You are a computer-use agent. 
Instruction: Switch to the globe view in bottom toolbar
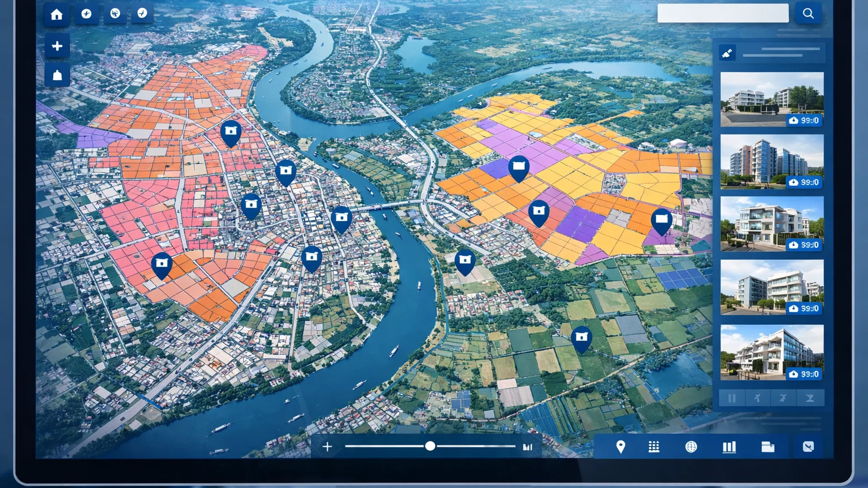click(691, 447)
